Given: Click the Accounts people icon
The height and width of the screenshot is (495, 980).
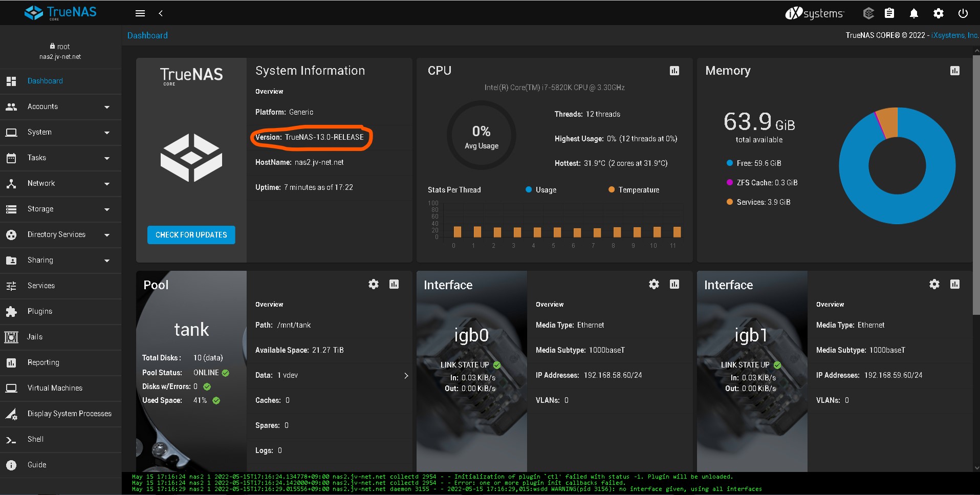Looking at the screenshot, I should [11, 106].
